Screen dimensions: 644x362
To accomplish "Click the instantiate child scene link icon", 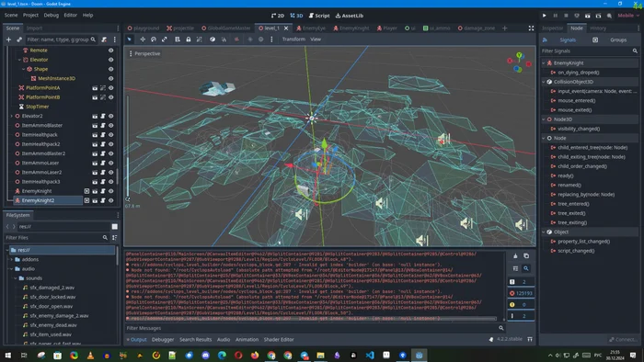I will 19,40.
